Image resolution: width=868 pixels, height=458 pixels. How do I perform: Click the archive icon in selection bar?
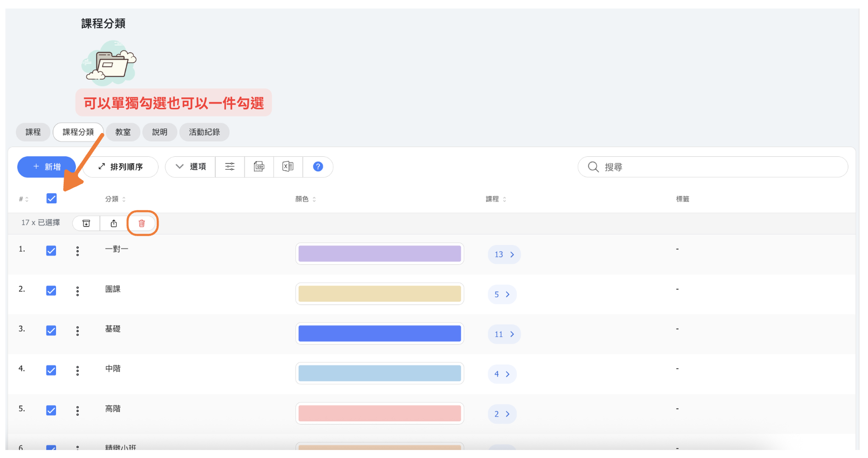[x=86, y=223]
